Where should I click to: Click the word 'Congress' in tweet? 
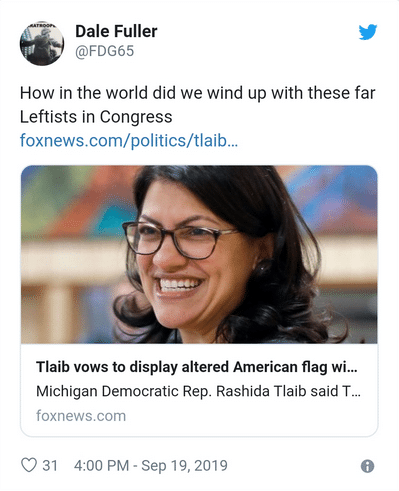click(x=136, y=117)
